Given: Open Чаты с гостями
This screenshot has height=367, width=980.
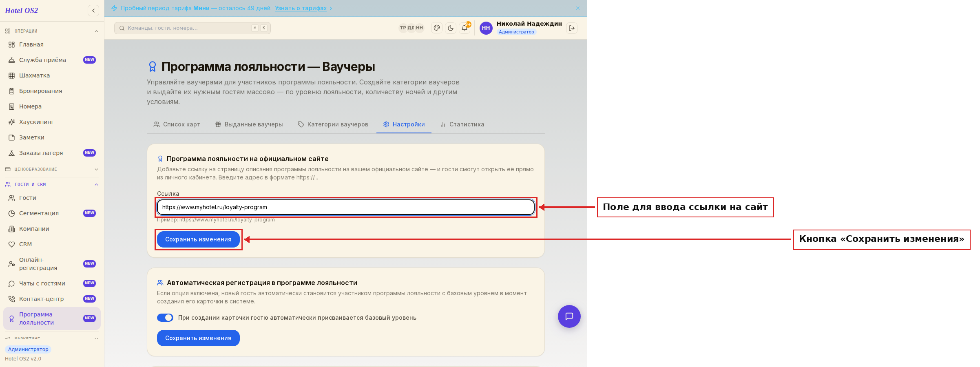Looking at the screenshot, I should tap(52, 283).
